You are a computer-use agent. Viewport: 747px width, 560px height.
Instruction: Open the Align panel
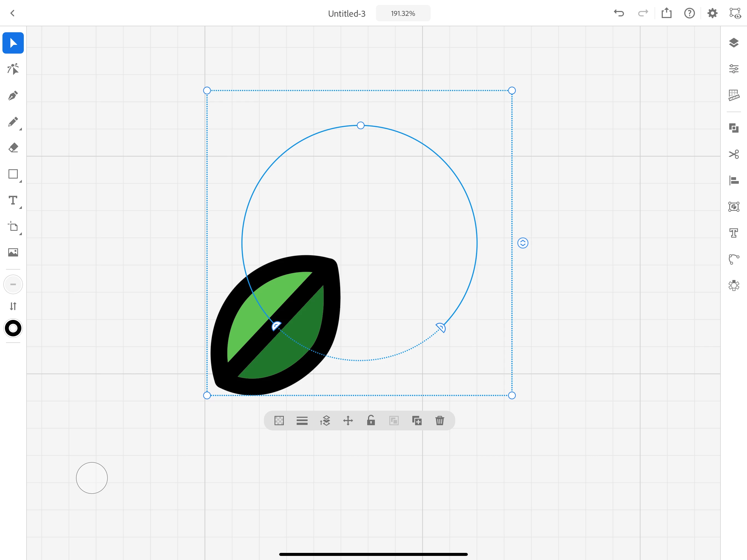pos(734,181)
